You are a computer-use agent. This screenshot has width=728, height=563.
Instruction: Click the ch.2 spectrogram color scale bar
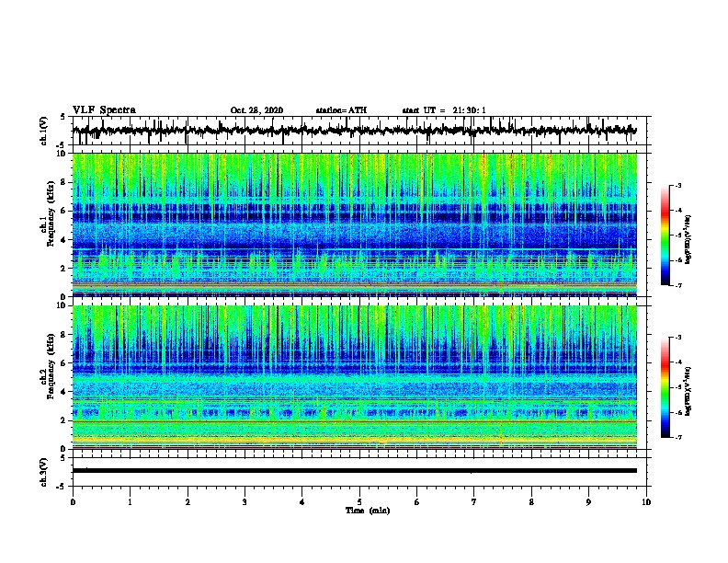(x=665, y=387)
